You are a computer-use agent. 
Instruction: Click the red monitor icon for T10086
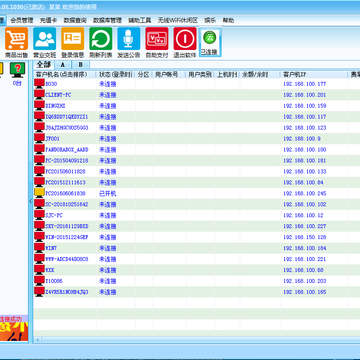[x=39, y=280]
